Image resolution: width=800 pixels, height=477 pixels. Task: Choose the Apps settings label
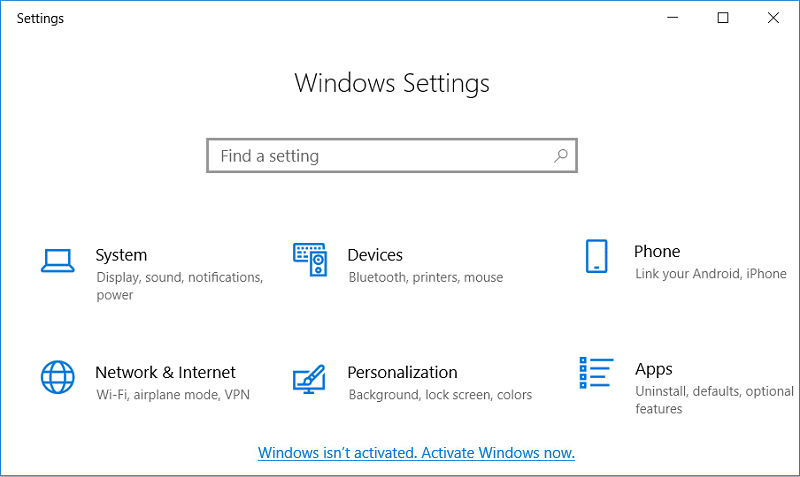coord(654,369)
